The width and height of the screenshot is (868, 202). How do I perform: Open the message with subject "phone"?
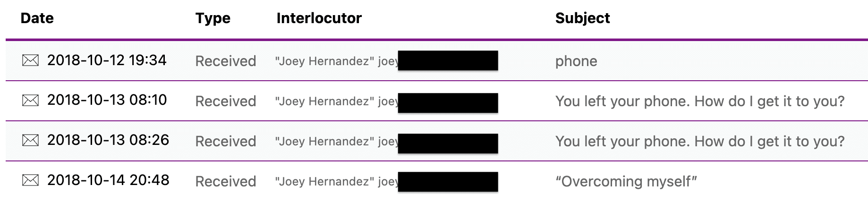click(576, 61)
